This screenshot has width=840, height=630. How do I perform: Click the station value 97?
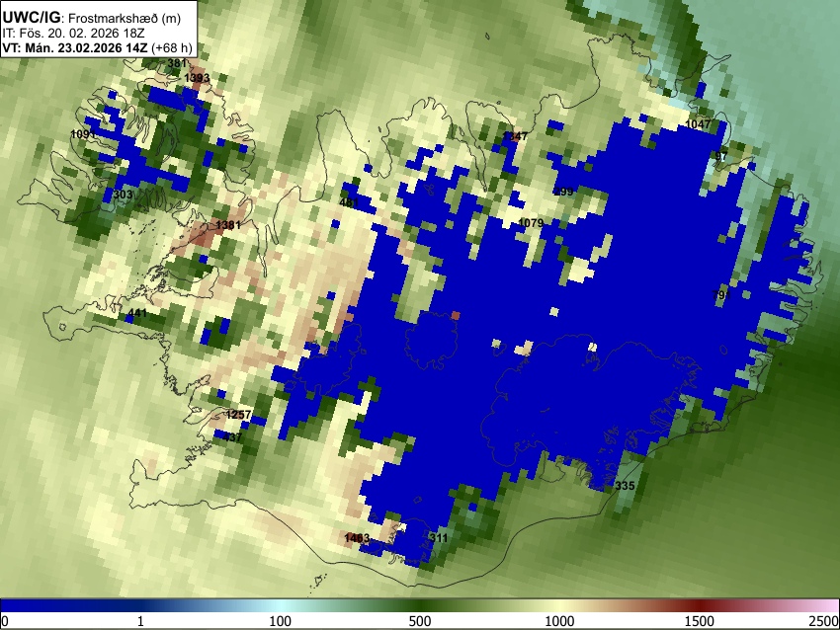pyautogui.click(x=721, y=156)
